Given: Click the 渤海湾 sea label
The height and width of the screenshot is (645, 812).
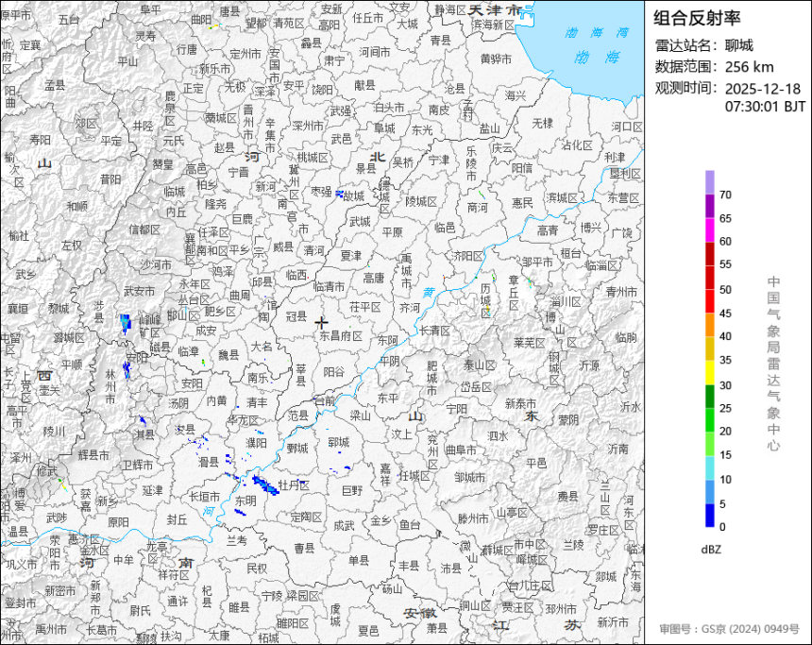Looking at the screenshot, I should 597,33.
